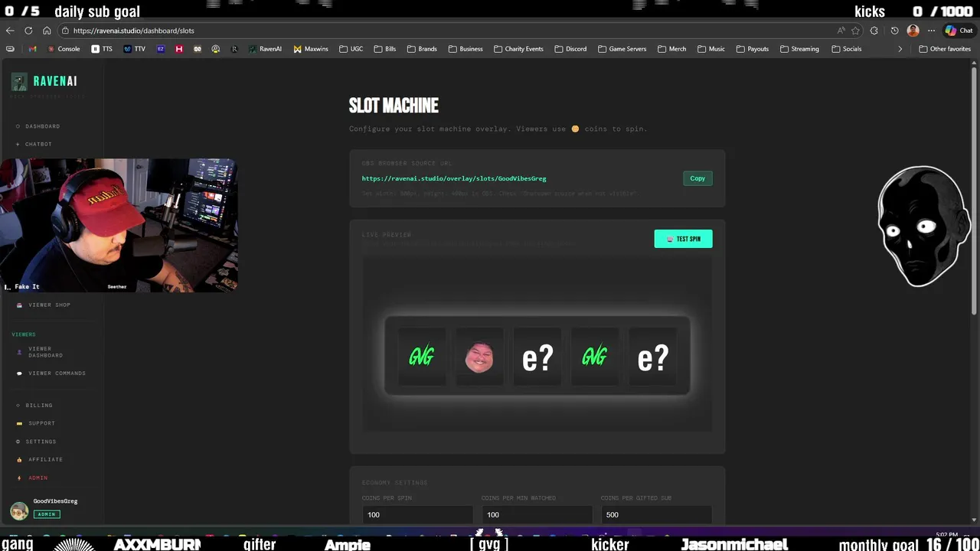
Task: Click the GoodVibesGreg profile avatar
Action: point(19,510)
